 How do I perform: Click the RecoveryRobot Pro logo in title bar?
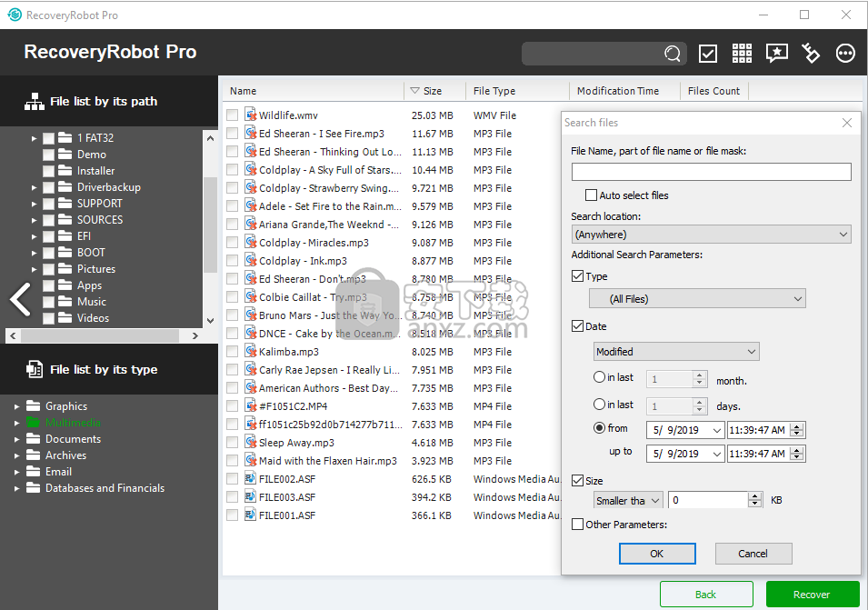click(x=15, y=15)
